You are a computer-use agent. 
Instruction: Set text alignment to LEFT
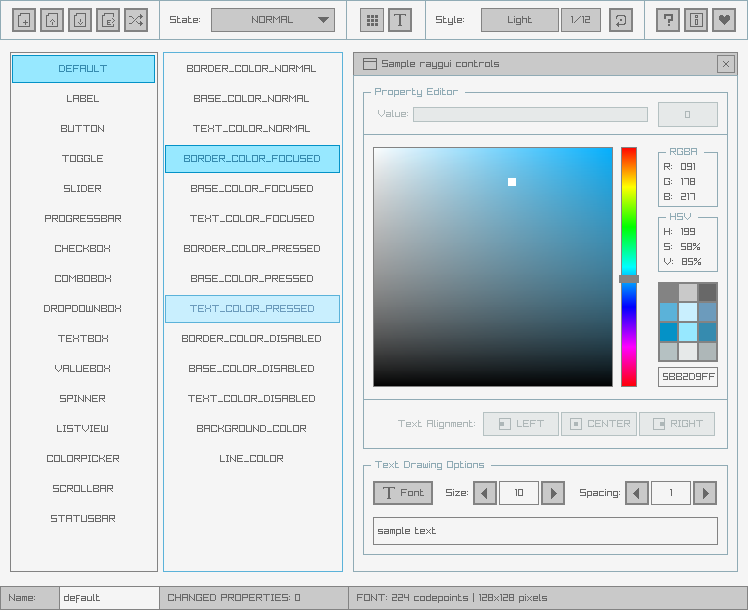(521, 424)
